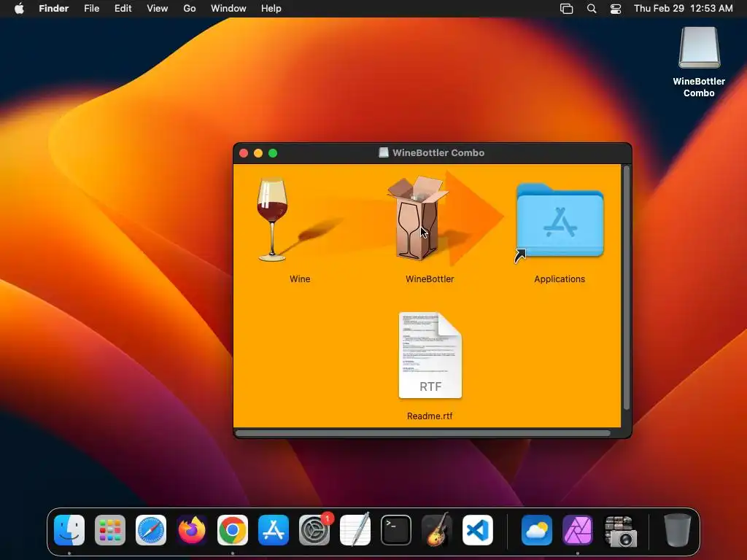Minimize the WineBottler Combo window

click(x=258, y=153)
